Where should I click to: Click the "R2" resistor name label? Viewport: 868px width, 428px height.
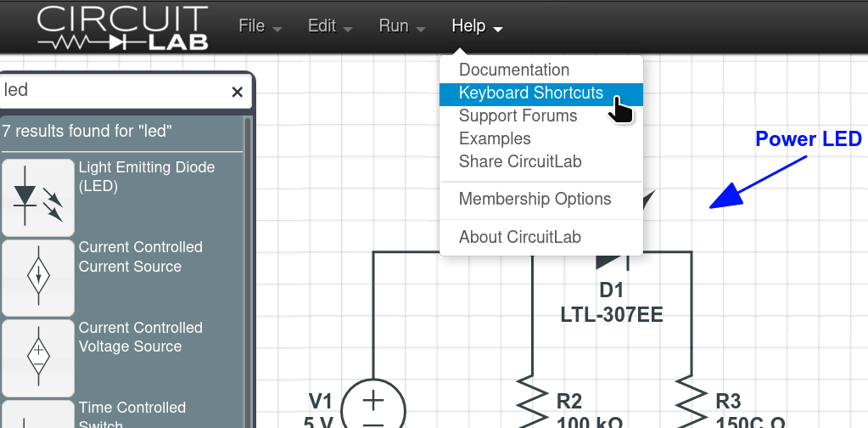[569, 401]
